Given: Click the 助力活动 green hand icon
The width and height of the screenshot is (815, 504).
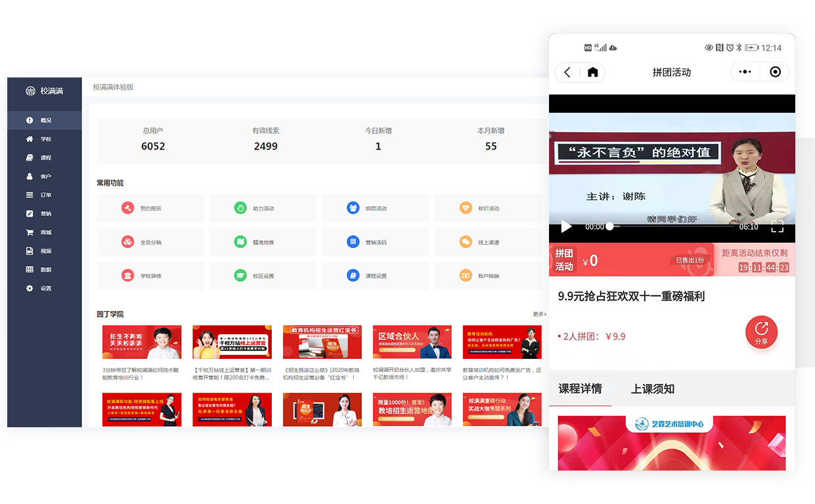Looking at the screenshot, I should click(x=240, y=208).
